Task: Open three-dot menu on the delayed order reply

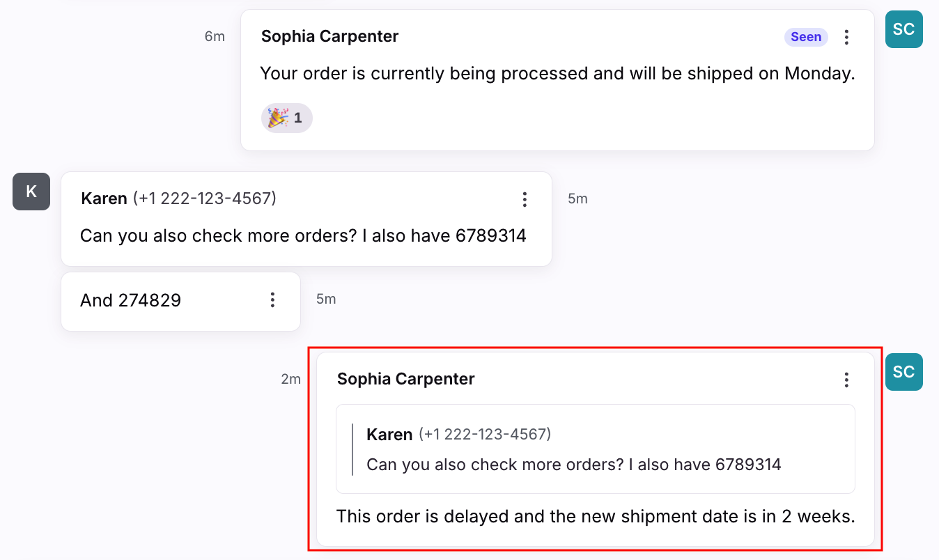Action: pos(846,380)
